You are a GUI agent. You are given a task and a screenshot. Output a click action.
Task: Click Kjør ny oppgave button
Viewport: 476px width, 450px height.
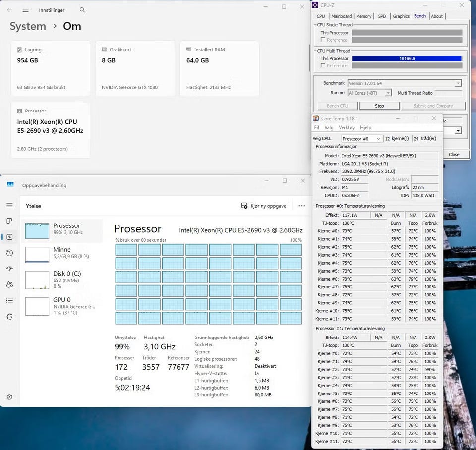264,206
